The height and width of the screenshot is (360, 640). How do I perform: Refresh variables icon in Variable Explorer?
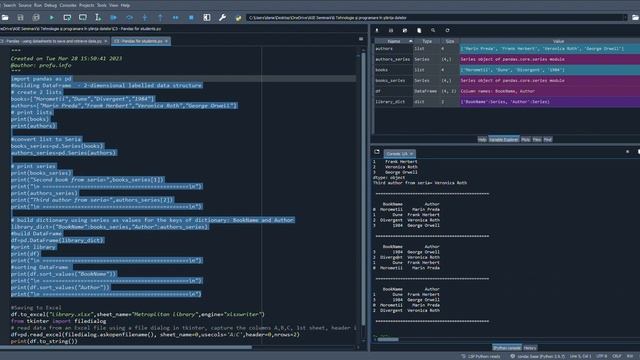[447, 30]
